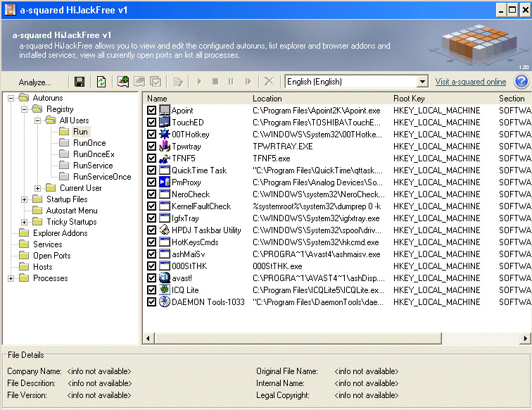Click the Save floppy disk toolbar icon

pos(80,82)
